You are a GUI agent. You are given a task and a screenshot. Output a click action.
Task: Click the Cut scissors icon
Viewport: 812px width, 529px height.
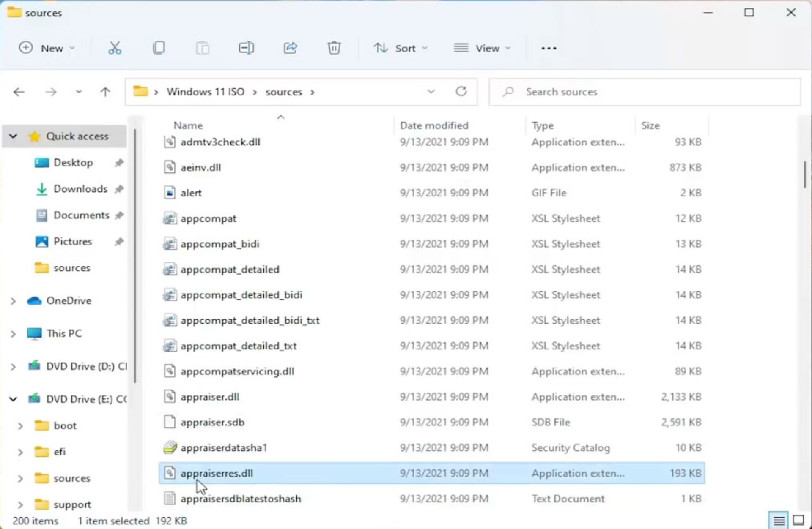click(x=115, y=48)
